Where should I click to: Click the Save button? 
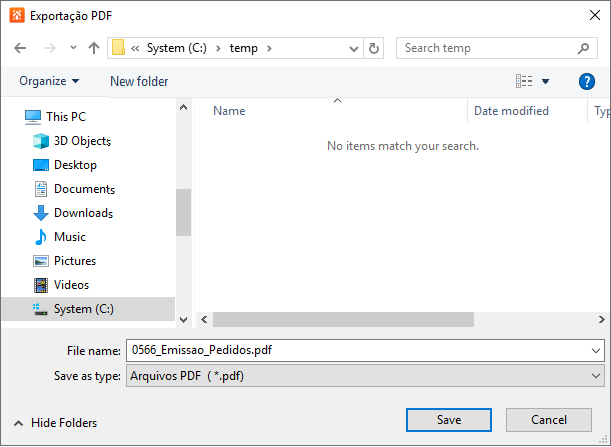[449, 420]
